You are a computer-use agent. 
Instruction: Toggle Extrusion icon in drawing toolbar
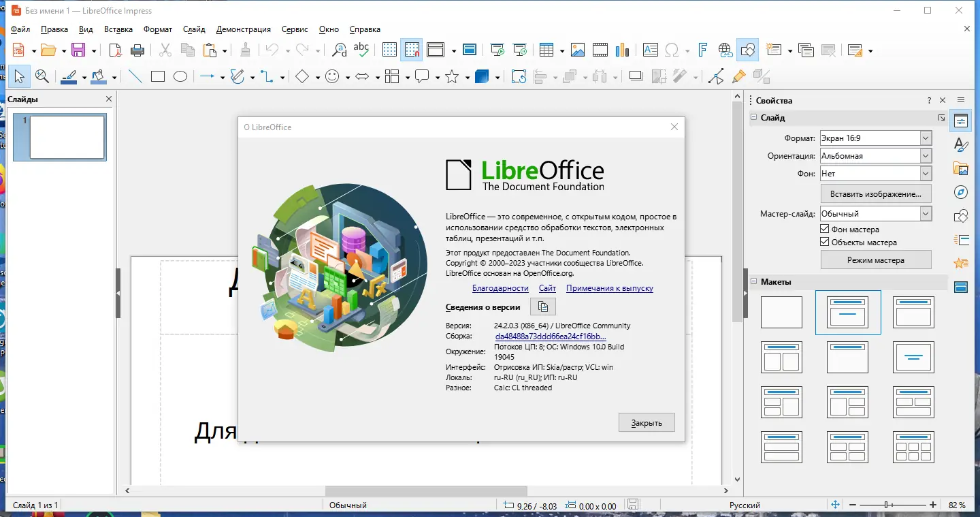point(761,77)
